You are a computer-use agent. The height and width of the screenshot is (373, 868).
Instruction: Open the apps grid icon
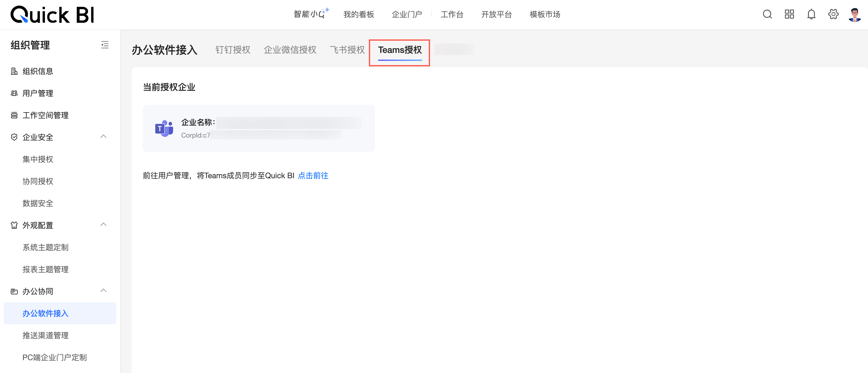(789, 14)
